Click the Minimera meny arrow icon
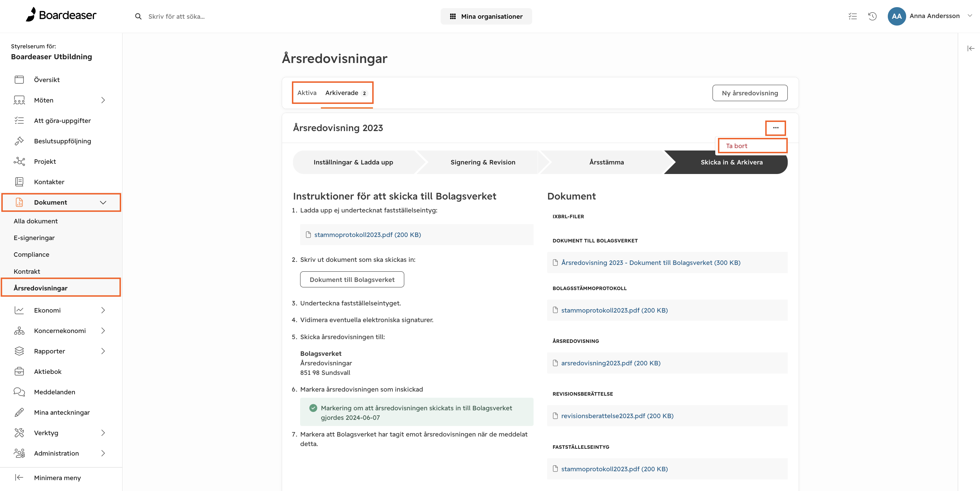 click(x=19, y=478)
